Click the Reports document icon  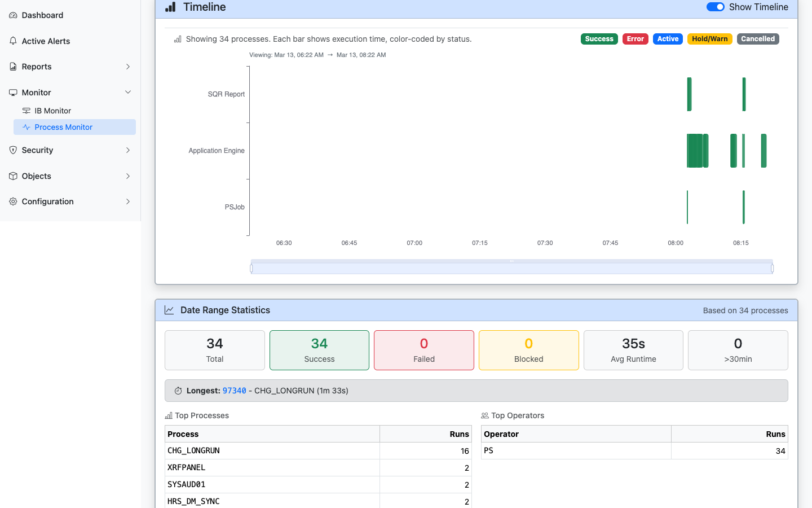(x=13, y=67)
